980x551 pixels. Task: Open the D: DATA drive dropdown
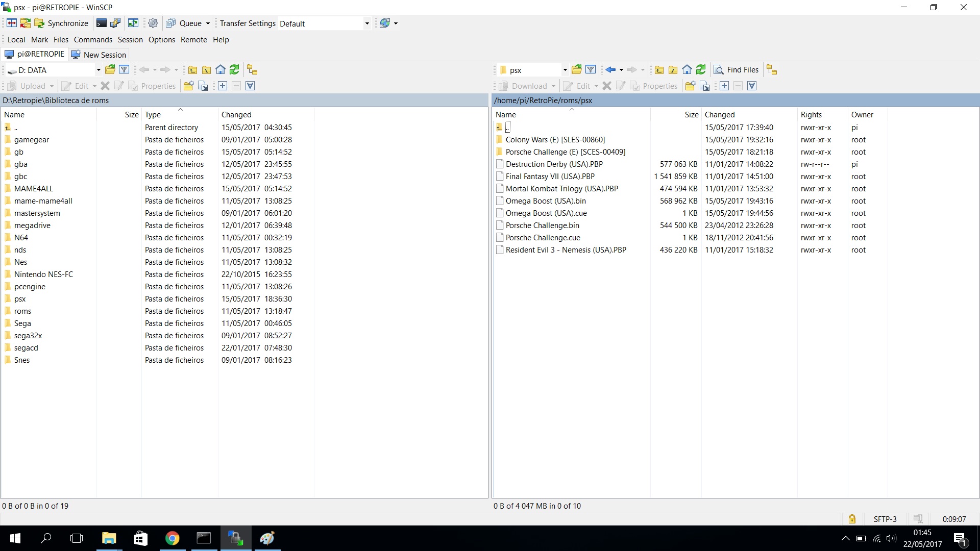[x=98, y=70]
